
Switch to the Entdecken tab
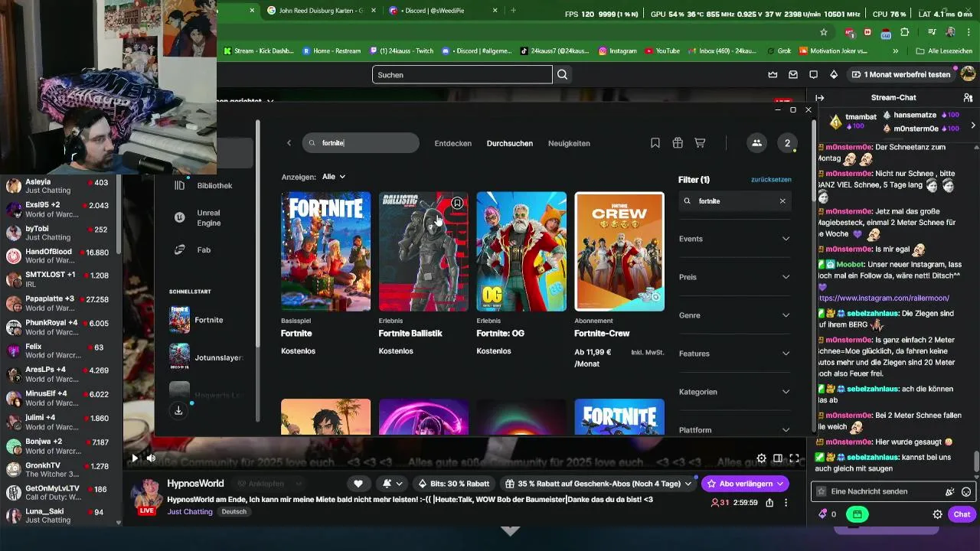453,143
